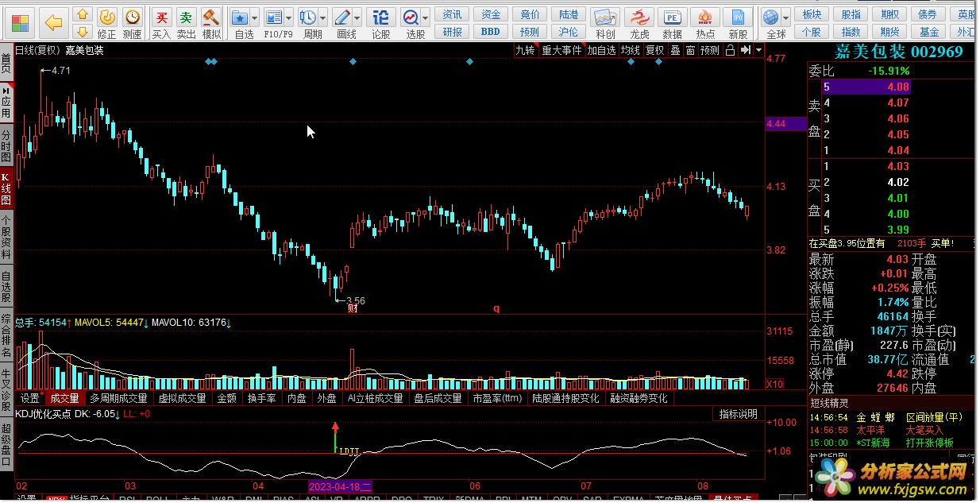Click the yellow up arrow icon
Screen dimensions: 980x503
coord(81,15)
